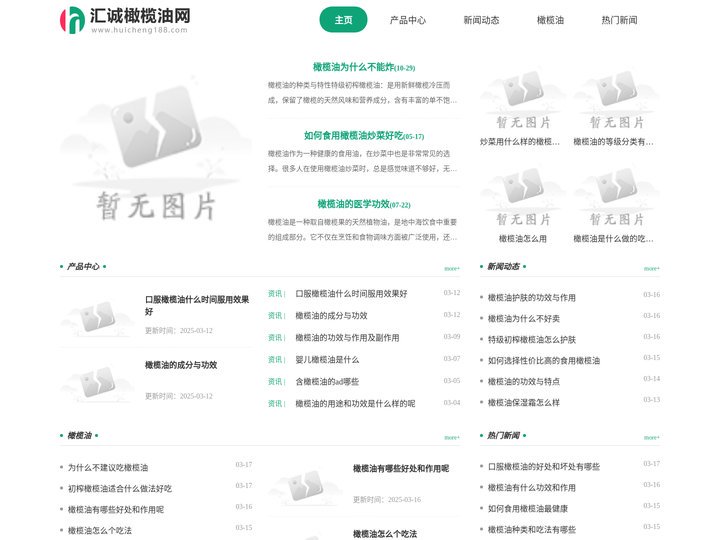Open news item 橄榄油的功效与特点

pyautogui.click(x=523, y=382)
